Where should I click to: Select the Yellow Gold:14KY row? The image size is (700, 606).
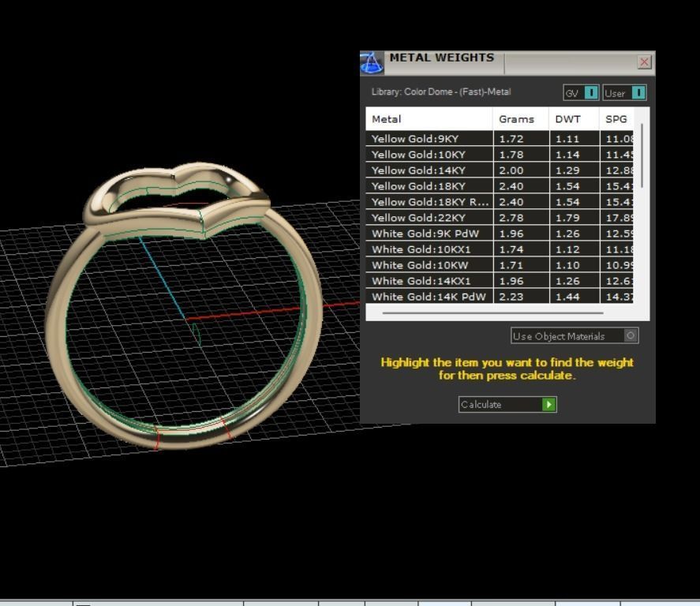pos(499,170)
